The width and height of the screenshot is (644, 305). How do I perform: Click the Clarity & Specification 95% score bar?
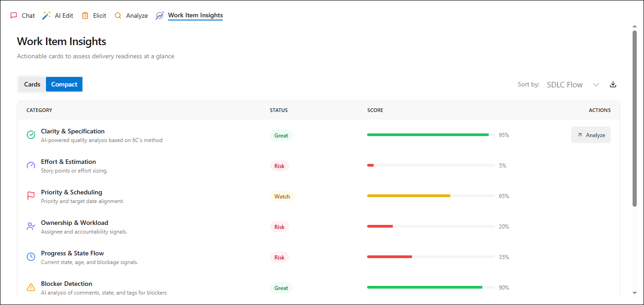click(x=431, y=135)
